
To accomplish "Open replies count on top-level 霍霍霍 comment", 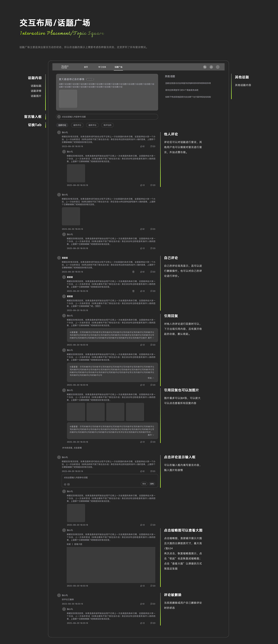I will coord(153,272).
